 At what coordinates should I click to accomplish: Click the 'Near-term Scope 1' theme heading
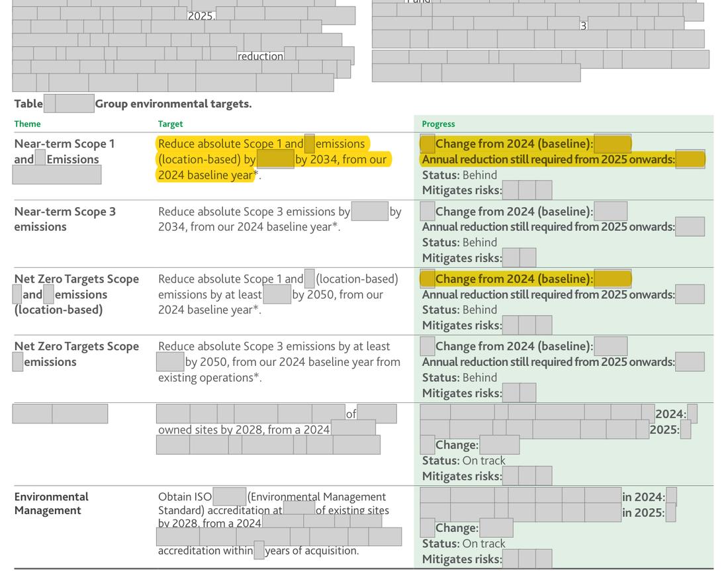pyautogui.click(x=65, y=144)
